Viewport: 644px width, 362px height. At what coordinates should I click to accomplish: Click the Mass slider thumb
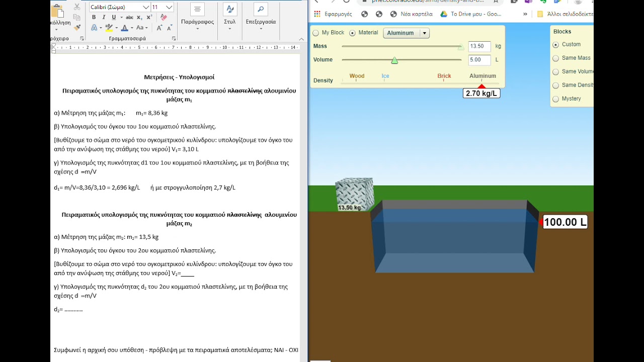[x=461, y=47]
